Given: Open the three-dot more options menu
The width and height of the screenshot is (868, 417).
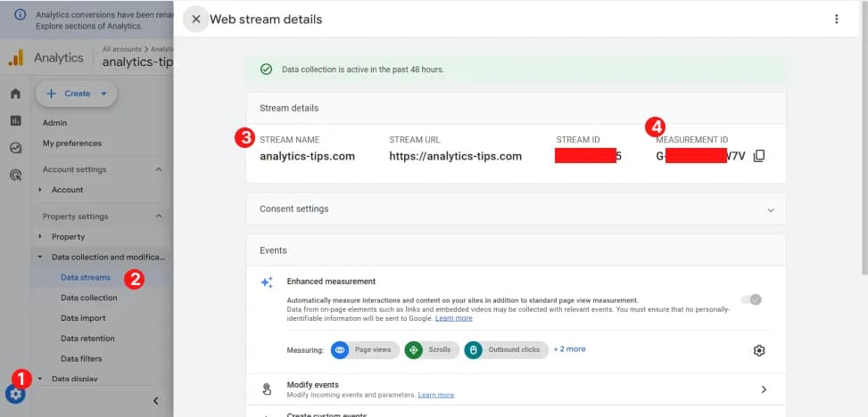Looking at the screenshot, I should [x=836, y=20].
